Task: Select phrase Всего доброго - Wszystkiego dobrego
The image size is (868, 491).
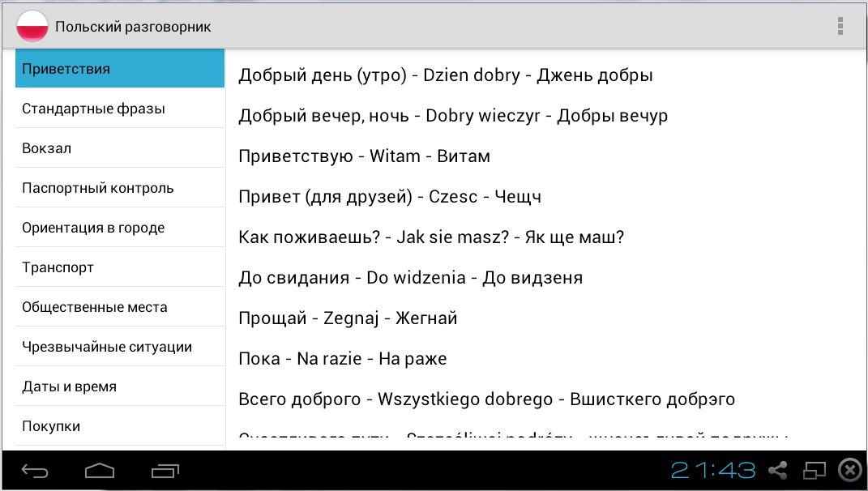Action: [486, 399]
